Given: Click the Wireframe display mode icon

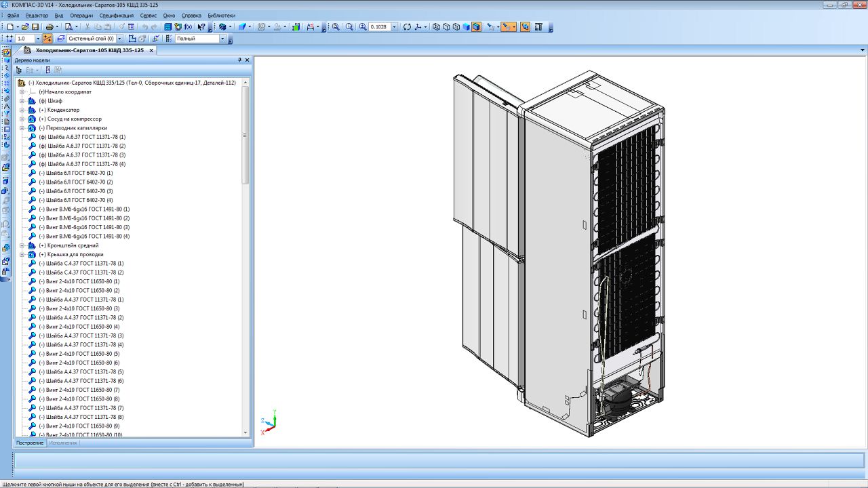Looking at the screenshot, I should pos(436,27).
